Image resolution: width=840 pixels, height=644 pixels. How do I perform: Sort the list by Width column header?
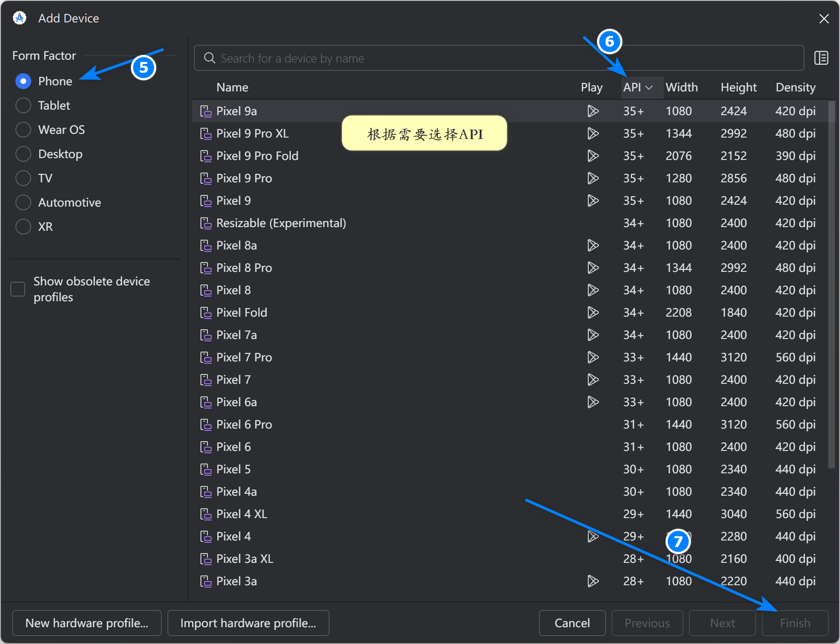coord(682,87)
